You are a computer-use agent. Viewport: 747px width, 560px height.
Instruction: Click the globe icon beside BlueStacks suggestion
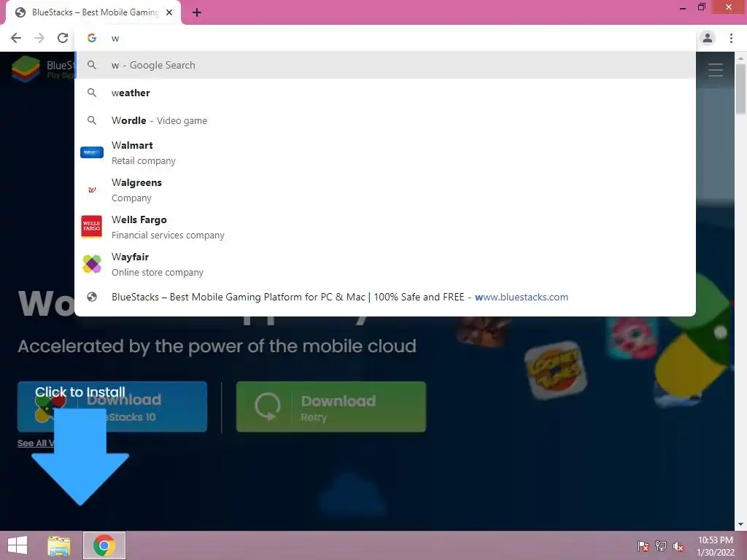[x=92, y=297]
